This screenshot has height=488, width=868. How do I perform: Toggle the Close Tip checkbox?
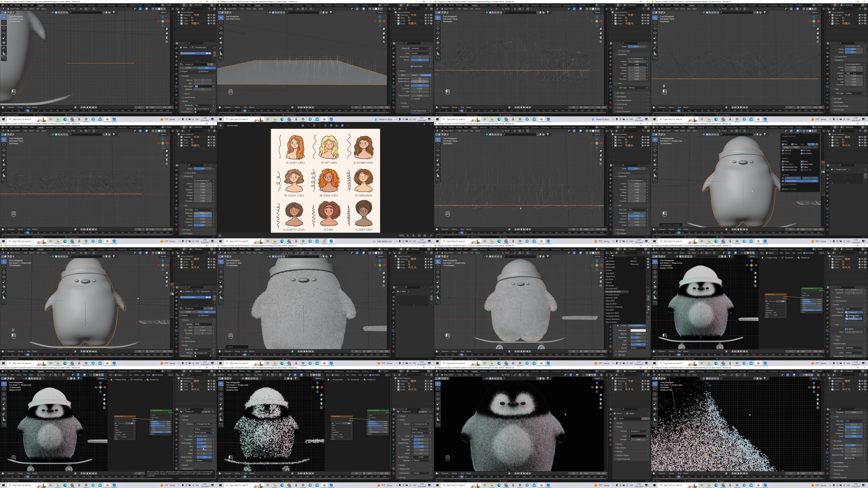pyautogui.click(x=846, y=458)
